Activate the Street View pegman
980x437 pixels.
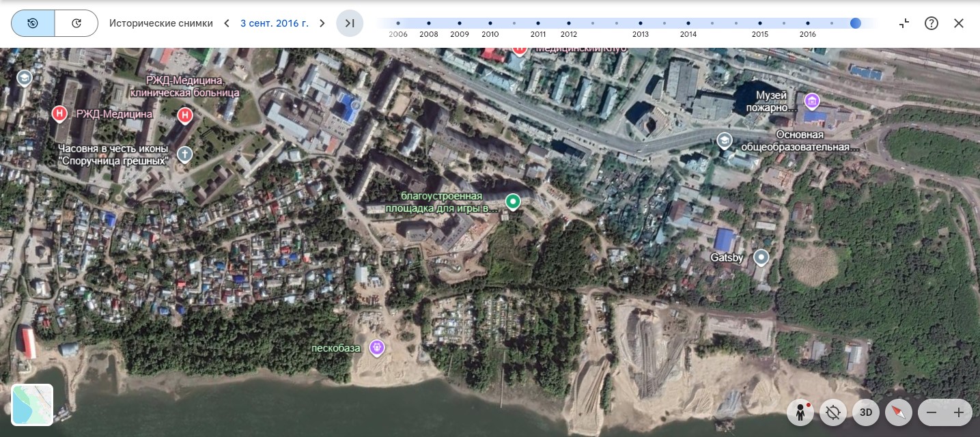pos(800,412)
